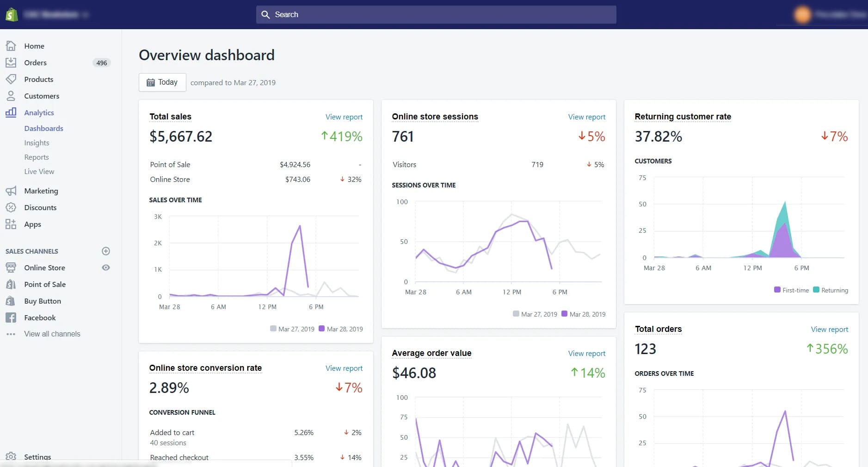Select the Dashboards sub-item
This screenshot has height=467, width=868.
tap(44, 128)
